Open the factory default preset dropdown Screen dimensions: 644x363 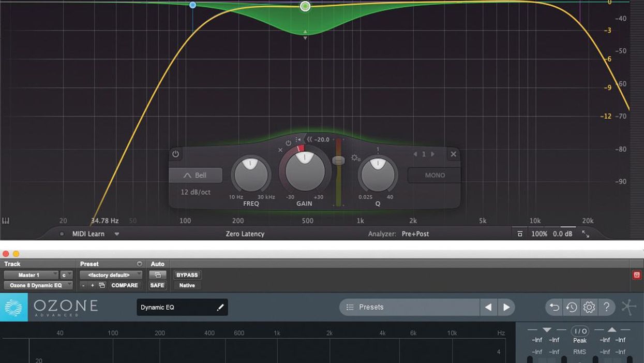pyautogui.click(x=111, y=275)
